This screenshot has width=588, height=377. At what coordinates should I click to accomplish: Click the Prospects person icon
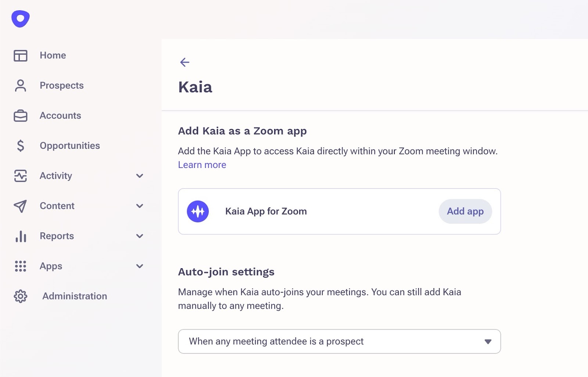(x=21, y=86)
